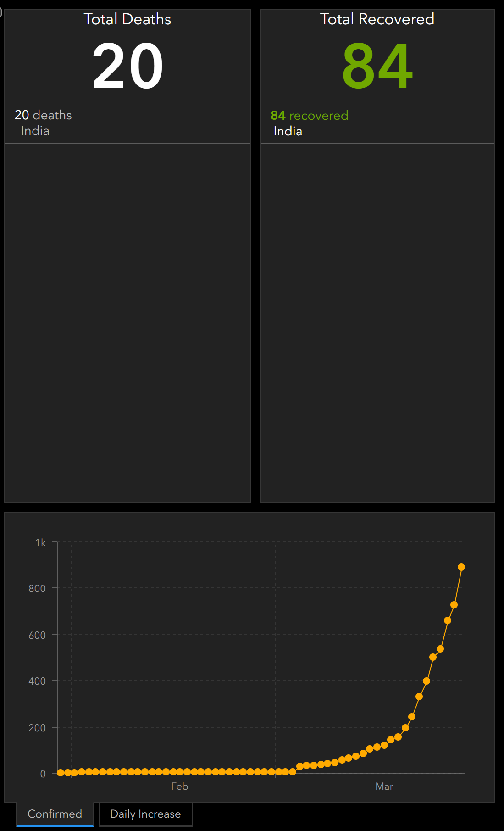Click the first data point at chart's left
504x831 pixels.
[61, 773]
